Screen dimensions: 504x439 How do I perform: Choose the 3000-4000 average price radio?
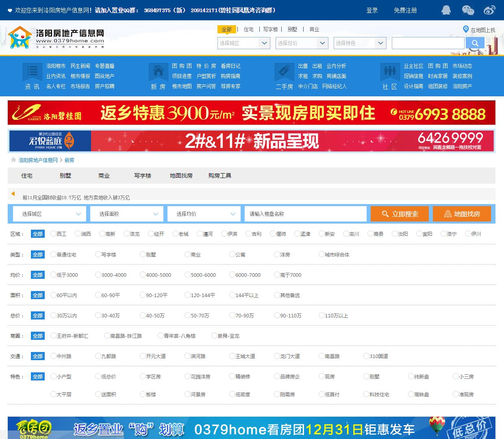pos(98,275)
